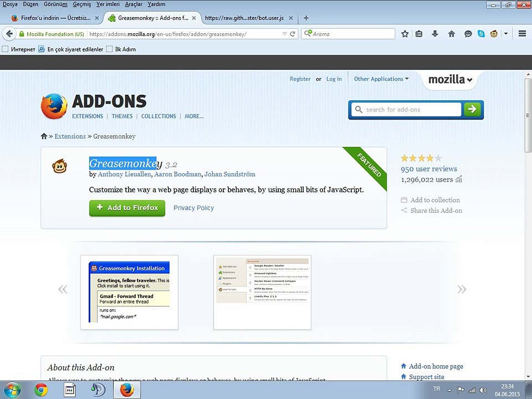Go back with the browser back arrow
Image resolution: width=532 pixels, height=399 pixels.
9,34
